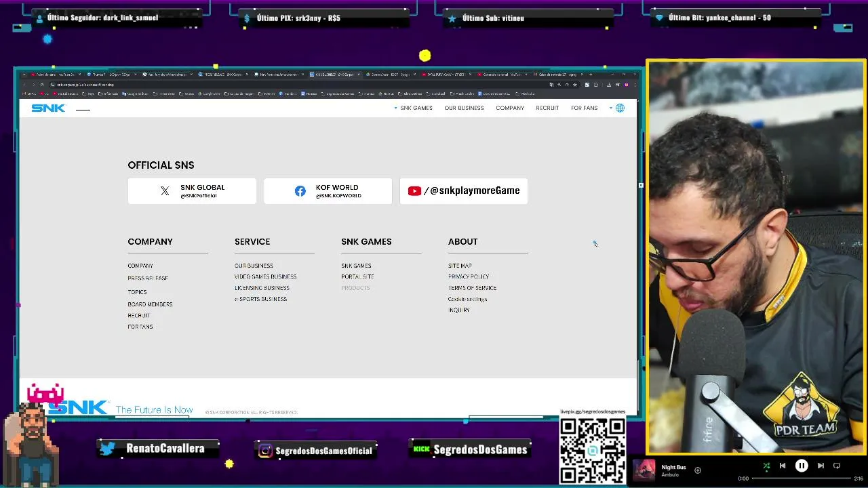The image size is (868, 488).
Task: Open Cookie settings in the footer
Action: tap(467, 299)
